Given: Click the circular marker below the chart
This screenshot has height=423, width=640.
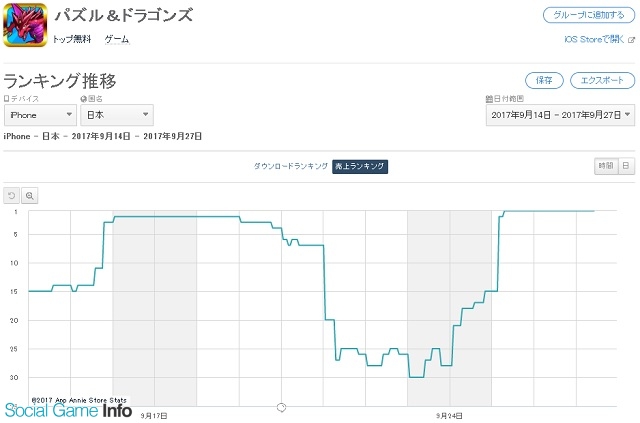Looking at the screenshot, I should (281, 407).
